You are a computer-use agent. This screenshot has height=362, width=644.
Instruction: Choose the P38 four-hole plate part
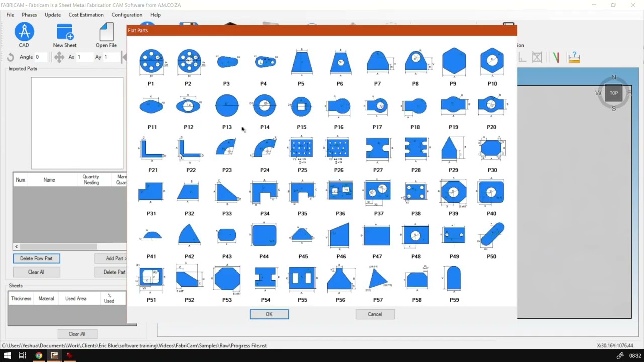coord(416,193)
